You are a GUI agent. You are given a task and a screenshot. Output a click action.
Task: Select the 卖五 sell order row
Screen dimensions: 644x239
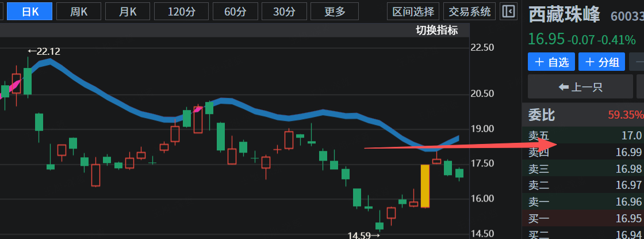click(x=582, y=136)
